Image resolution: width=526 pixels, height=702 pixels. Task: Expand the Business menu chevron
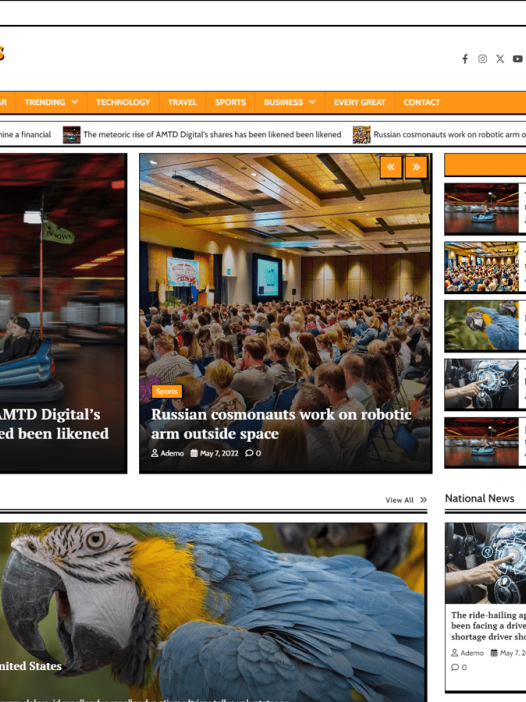(x=312, y=102)
